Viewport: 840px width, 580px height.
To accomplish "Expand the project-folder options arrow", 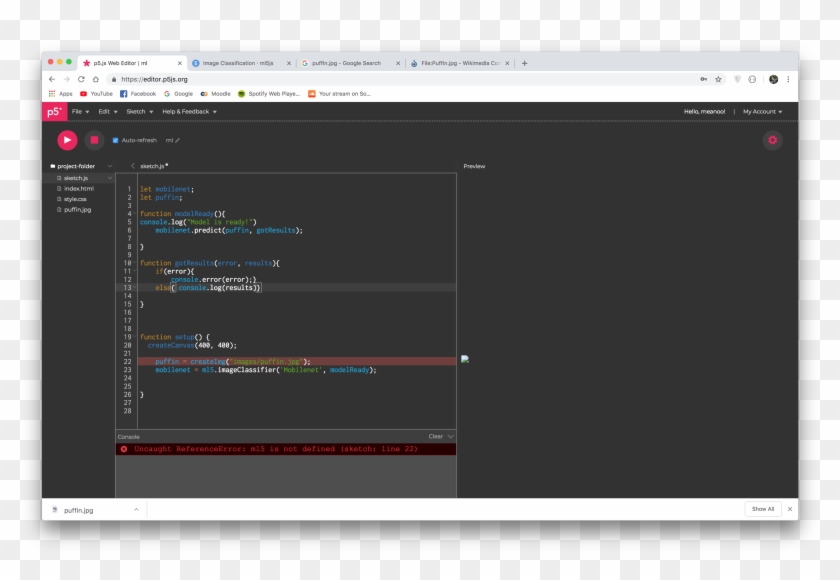I will click(x=109, y=166).
